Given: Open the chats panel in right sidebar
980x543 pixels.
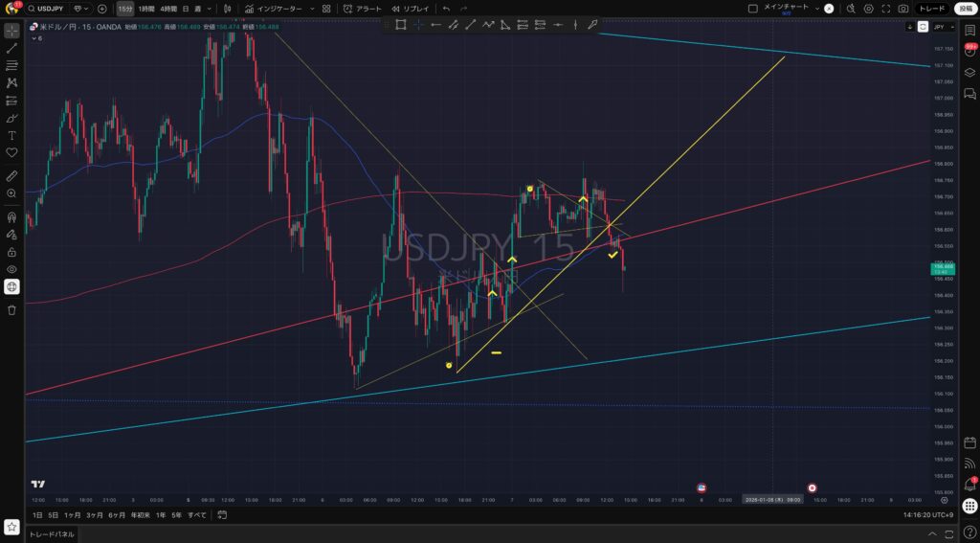Looking at the screenshot, I should tap(970, 94).
